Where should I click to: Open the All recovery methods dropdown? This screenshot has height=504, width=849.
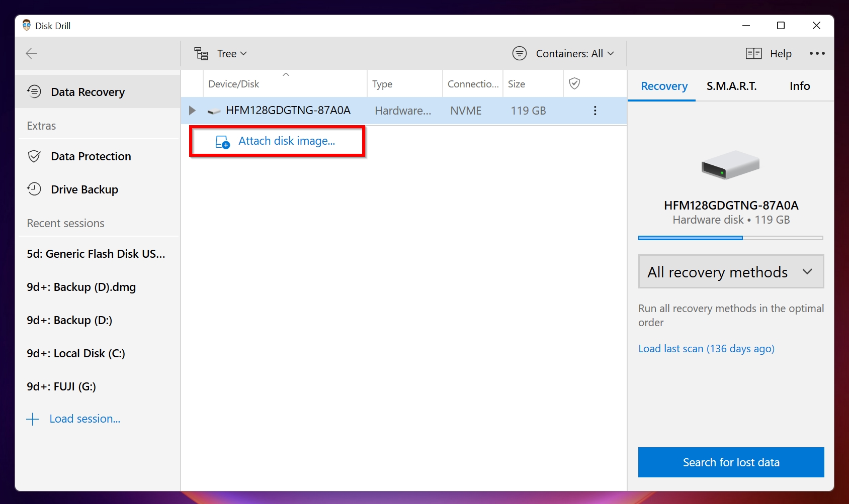pos(731,272)
